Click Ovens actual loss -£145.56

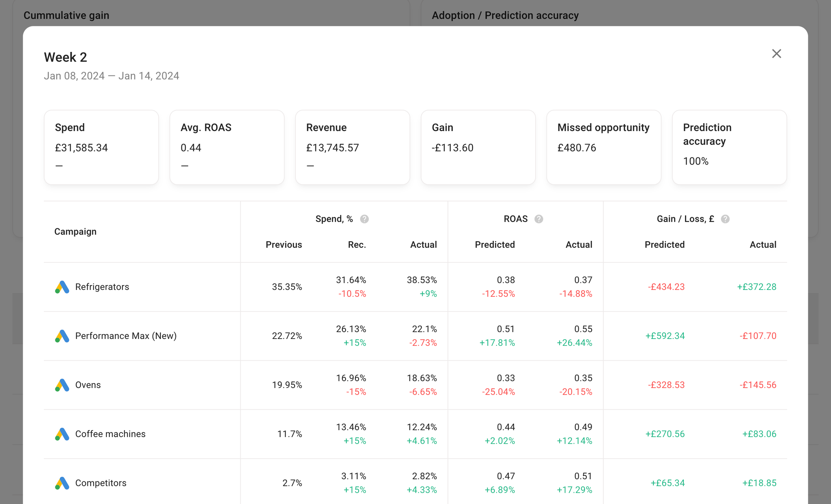(x=758, y=385)
